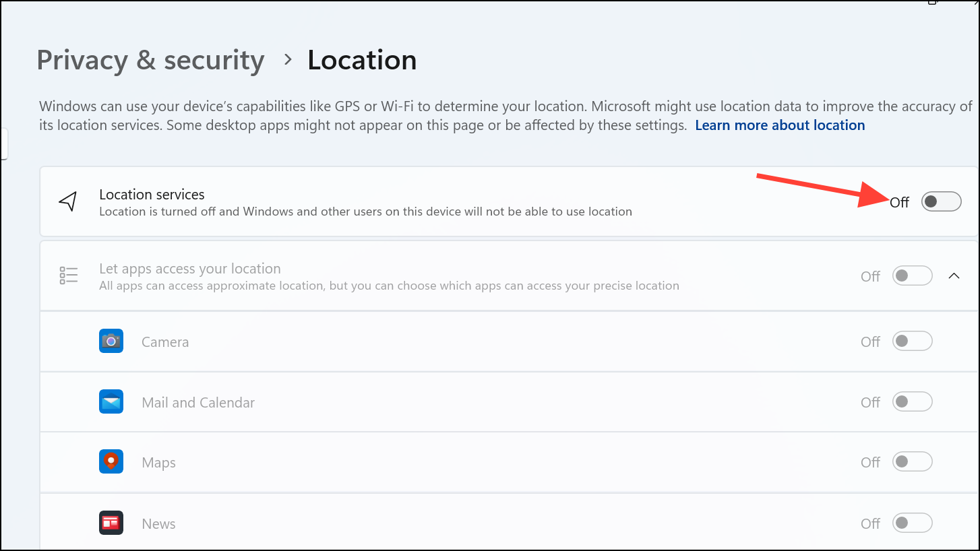Click the apps list icon beside Let apps access

pos(69,275)
